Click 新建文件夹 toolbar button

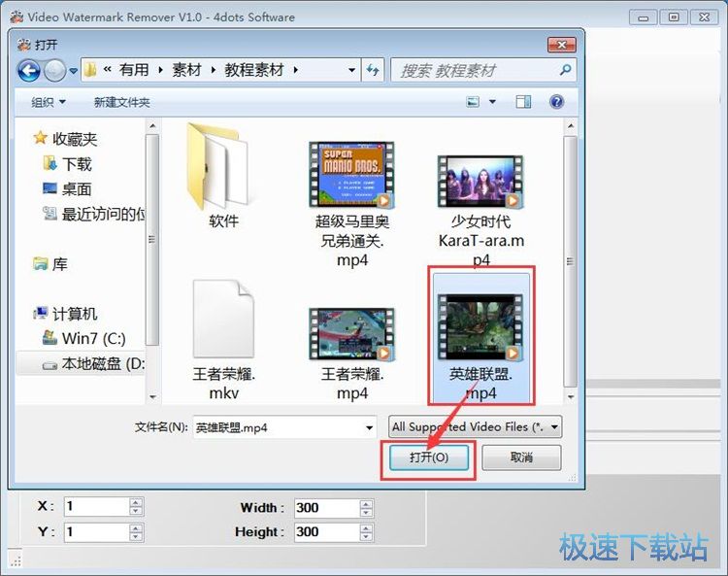click(x=121, y=102)
